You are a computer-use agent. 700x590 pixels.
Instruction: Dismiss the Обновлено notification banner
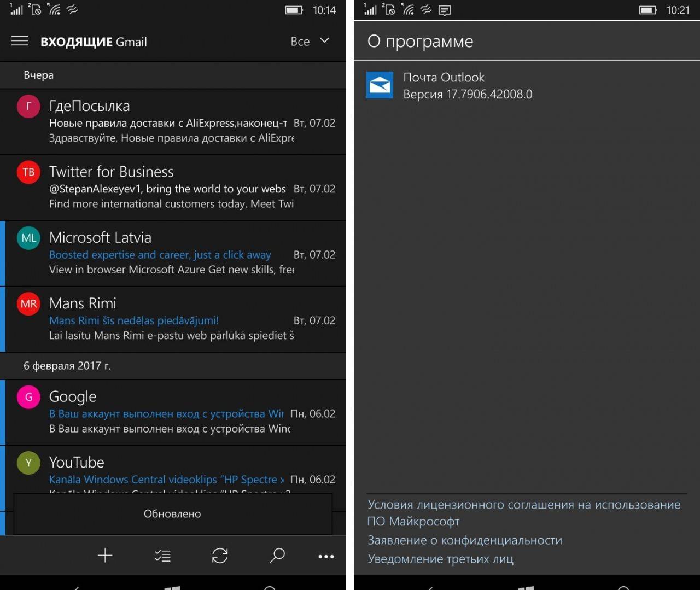[173, 514]
